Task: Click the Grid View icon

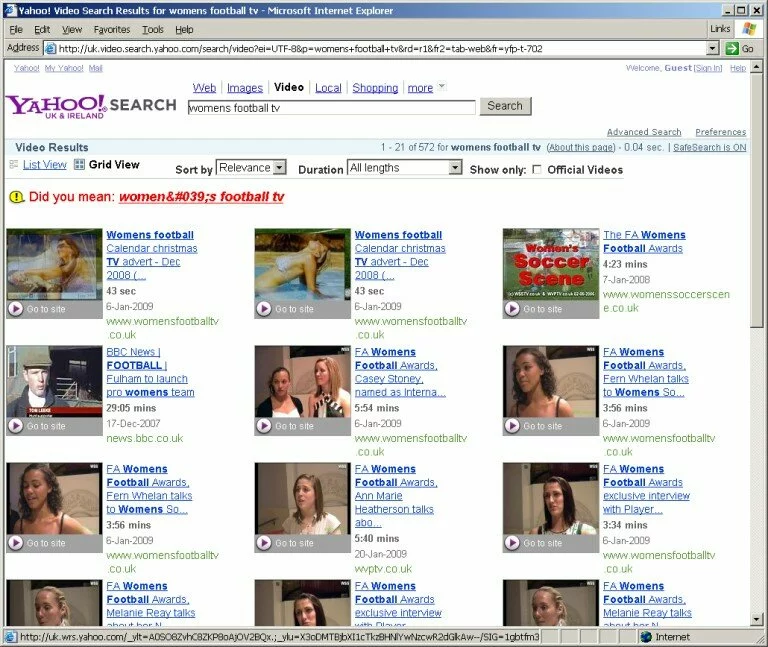Action: click(x=79, y=165)
